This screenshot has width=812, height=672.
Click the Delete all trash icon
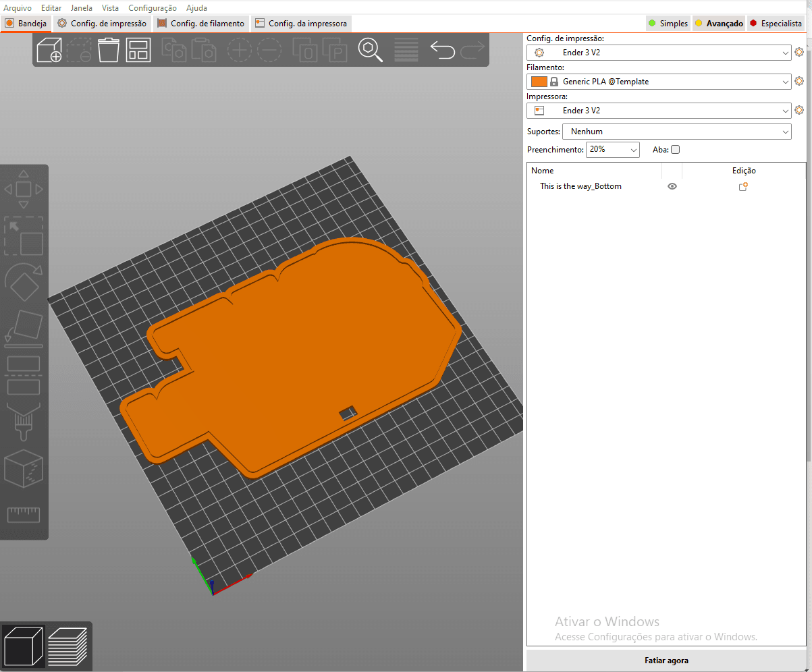pos(109,51)
